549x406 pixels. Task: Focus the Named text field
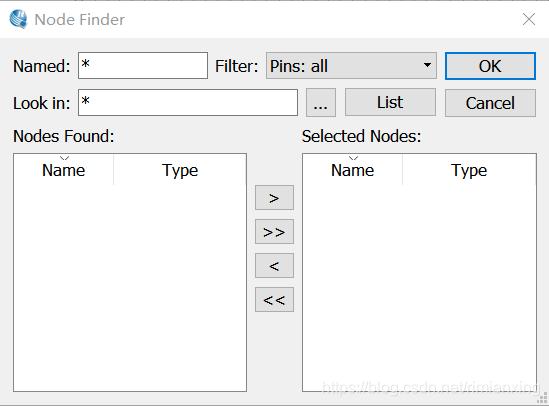click(143, 65)
